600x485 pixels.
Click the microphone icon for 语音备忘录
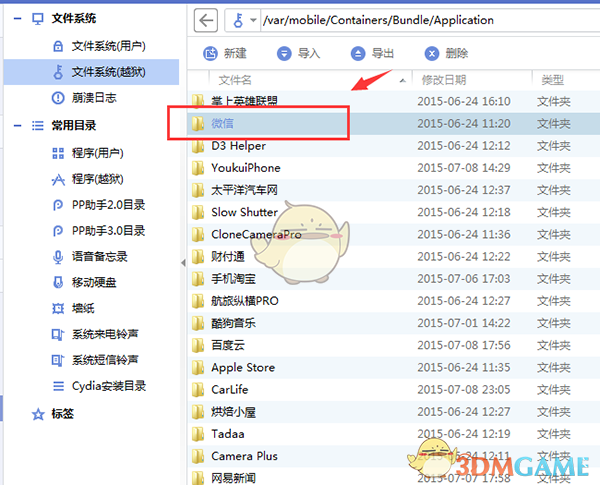click(x=58, y=257)
